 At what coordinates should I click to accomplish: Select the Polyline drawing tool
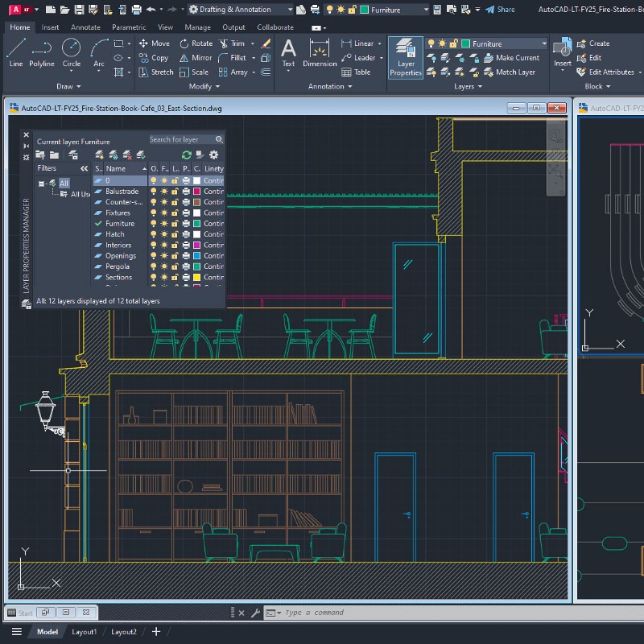coord(42,53)
